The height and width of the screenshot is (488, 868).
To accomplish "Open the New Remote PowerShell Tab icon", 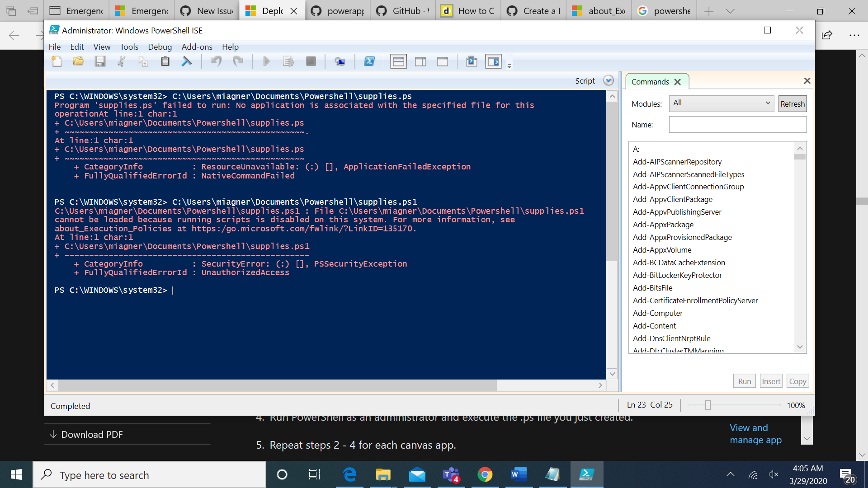I will (340, 61).
